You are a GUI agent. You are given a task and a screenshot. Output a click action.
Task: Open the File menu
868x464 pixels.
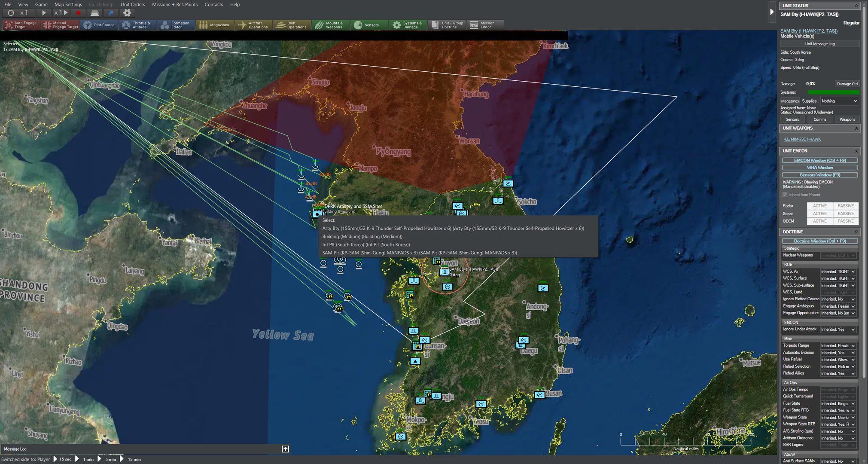pyautogui.click(x=8, y=4)
